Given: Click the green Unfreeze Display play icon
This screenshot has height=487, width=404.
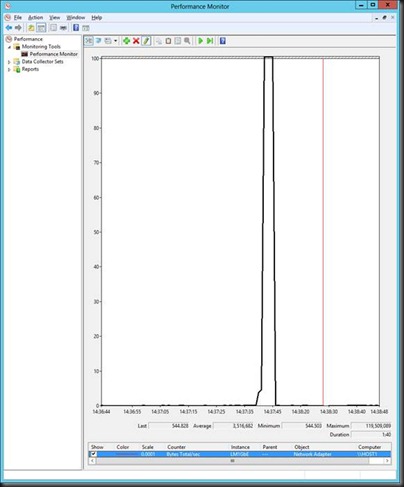Looking at the screenshot, I should click(200, 41).
